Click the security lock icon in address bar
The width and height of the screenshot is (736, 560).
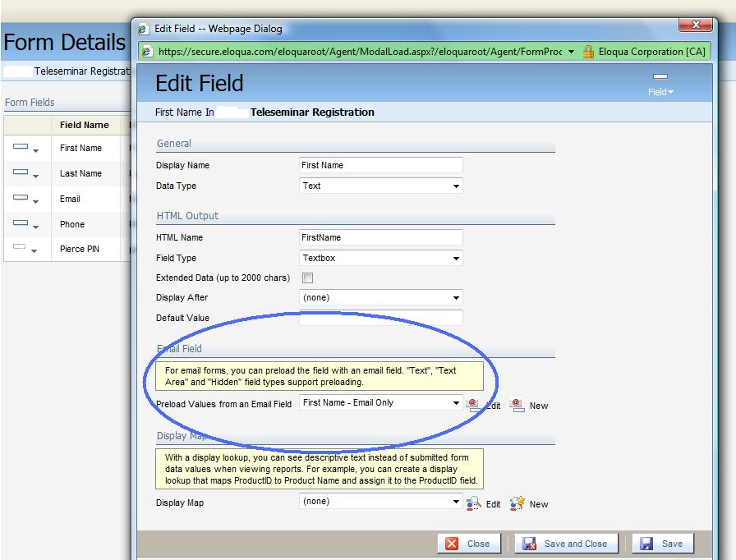[588, 52]
